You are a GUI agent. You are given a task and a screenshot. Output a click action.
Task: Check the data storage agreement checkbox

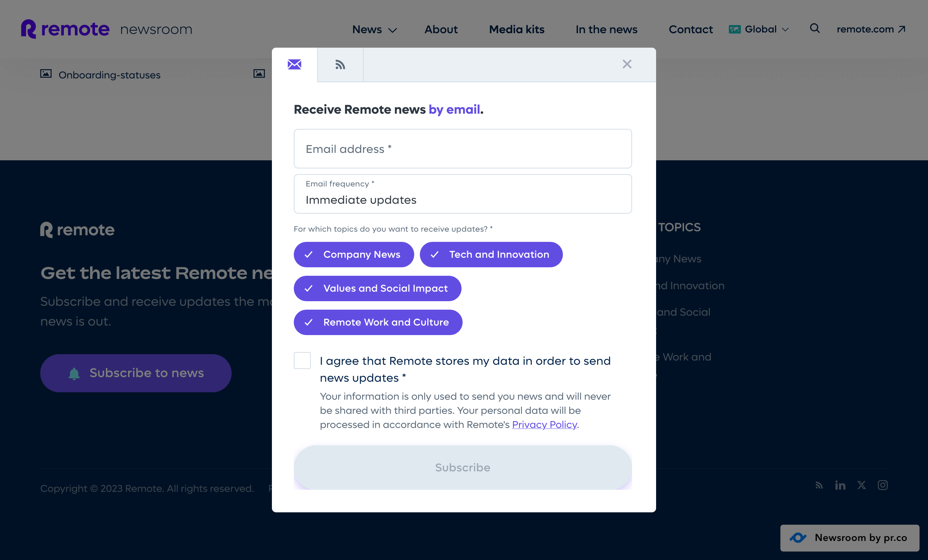(302, 361)
